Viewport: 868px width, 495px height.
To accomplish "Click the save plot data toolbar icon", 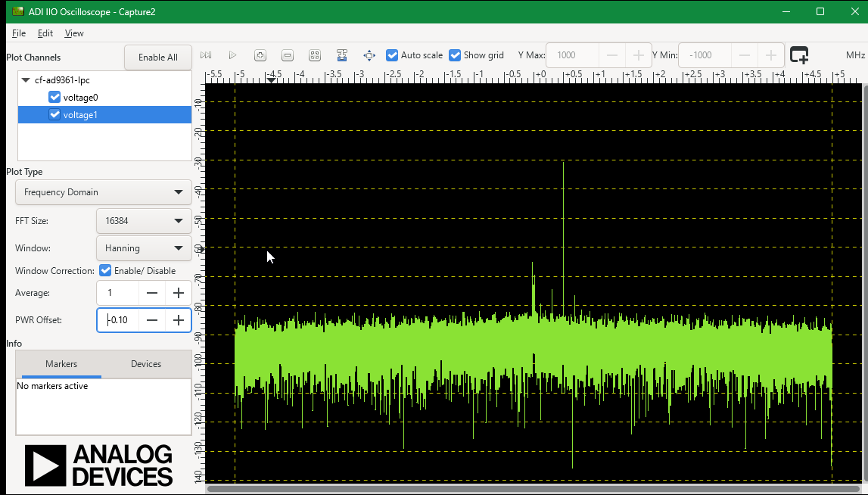I will (x=342, y=55).
